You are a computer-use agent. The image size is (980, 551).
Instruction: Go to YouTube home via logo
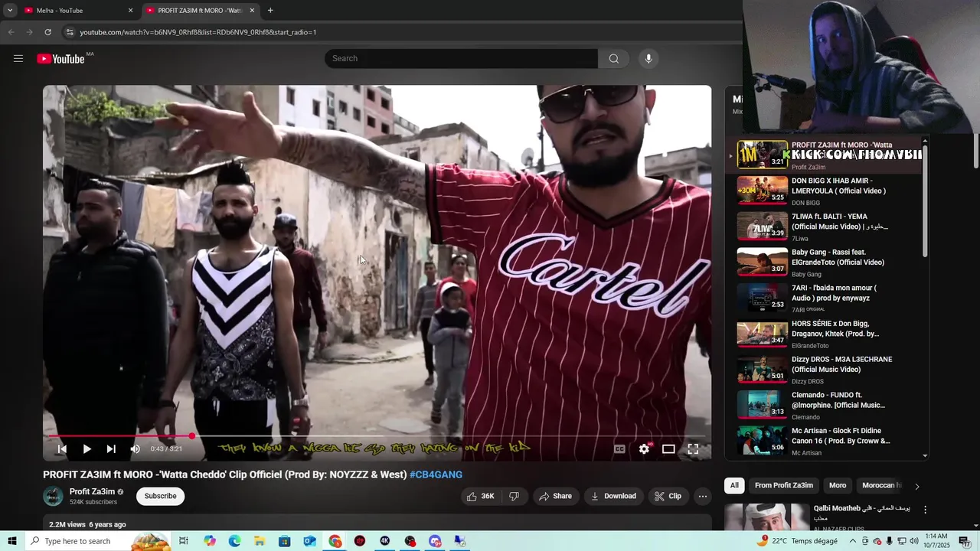60,59
